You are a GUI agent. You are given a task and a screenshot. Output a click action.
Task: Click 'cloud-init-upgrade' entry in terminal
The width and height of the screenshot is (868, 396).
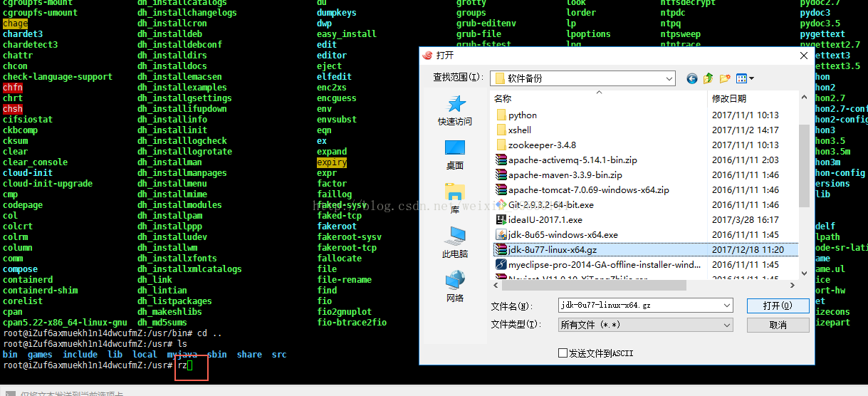[48, 184]
